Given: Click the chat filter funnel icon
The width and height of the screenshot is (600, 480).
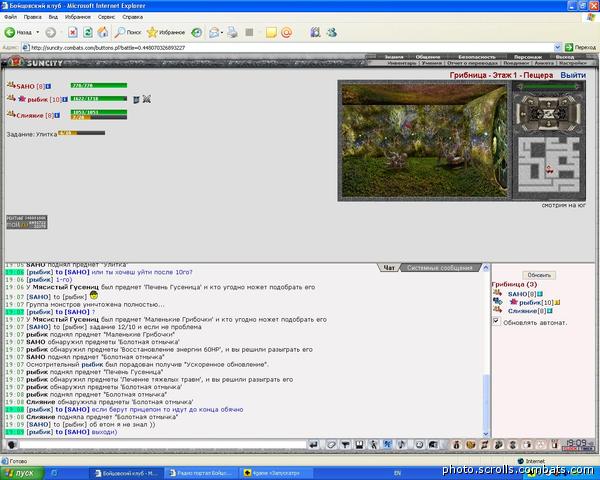Looking at the screenshot, I should click(346, 444).
